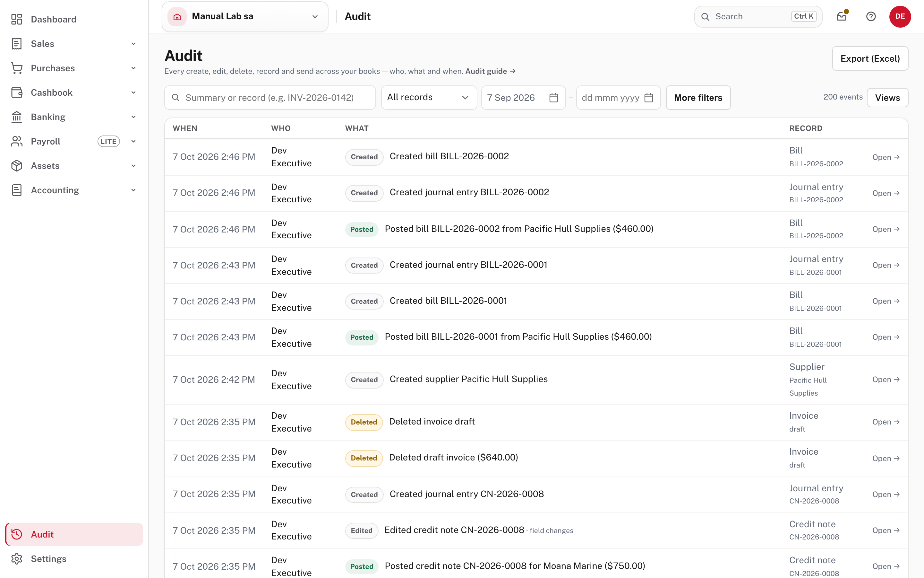The image size is (924, 578).
Task: Click the Banking building icon
Action: pyautogui.click(x=17, y=117)
